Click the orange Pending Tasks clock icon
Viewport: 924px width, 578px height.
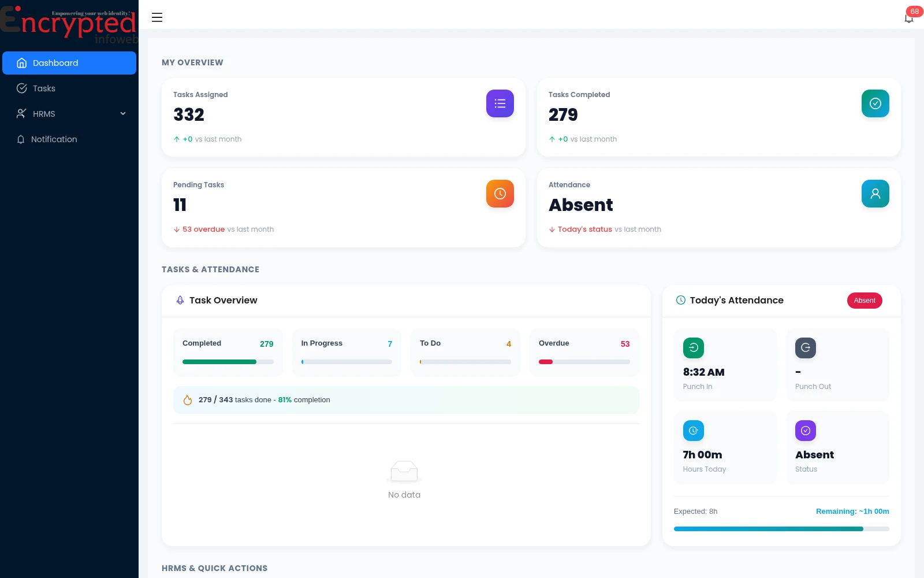click(x=500, y=194)
